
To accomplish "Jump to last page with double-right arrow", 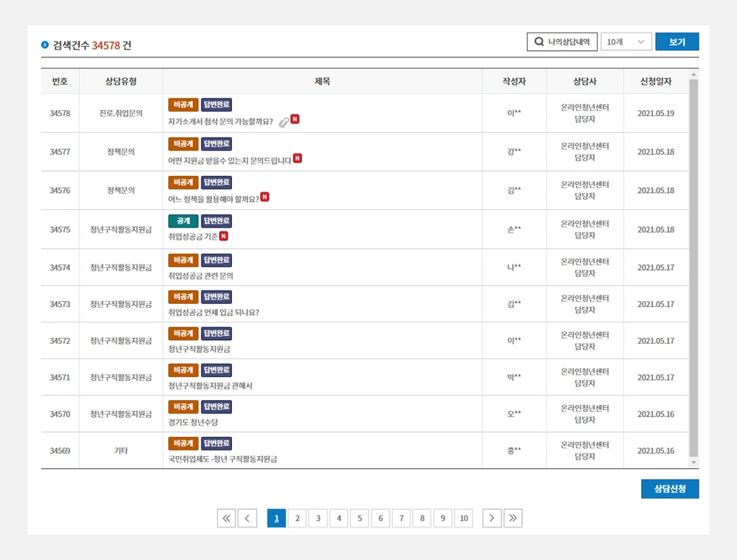I will pyautogui.click(x=513, y=518).
